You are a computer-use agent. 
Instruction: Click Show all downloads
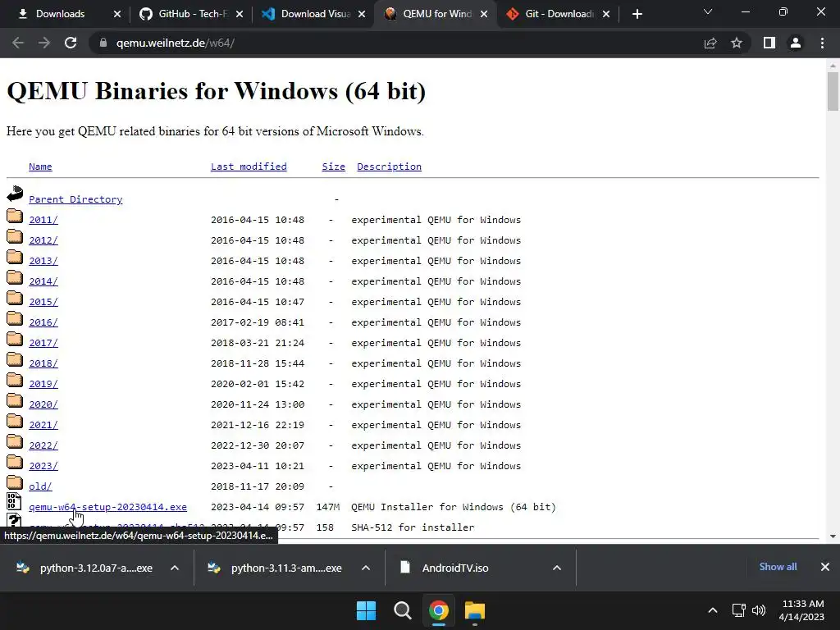point(778,567)
